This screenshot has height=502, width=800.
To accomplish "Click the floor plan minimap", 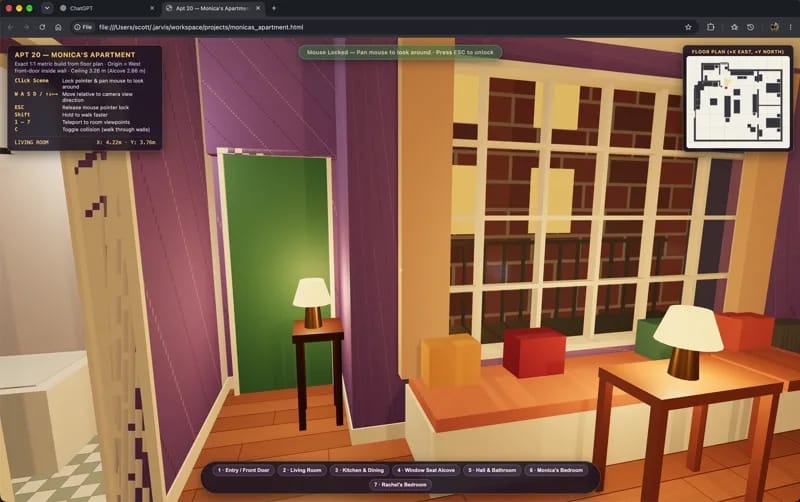I will click(x=737, y=102).
